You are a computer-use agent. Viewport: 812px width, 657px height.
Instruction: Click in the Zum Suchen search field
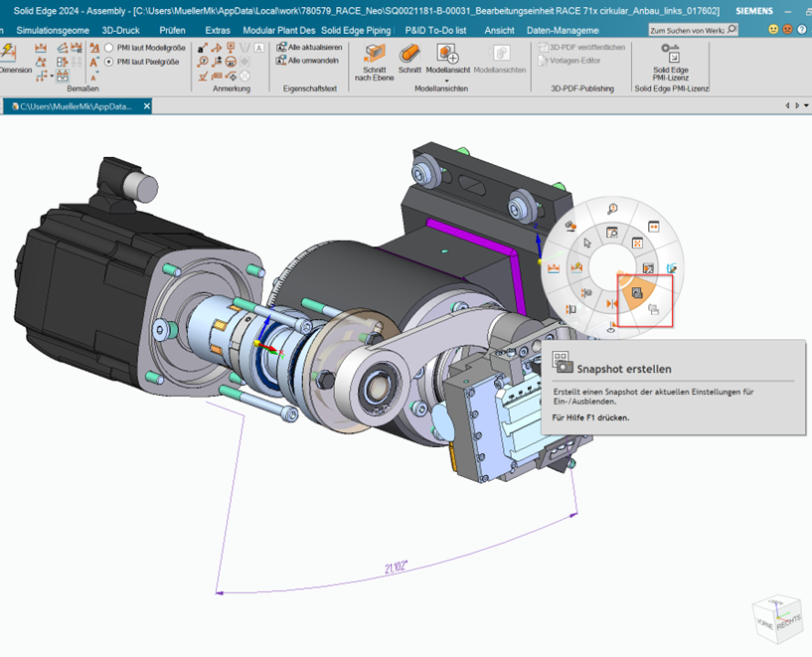tap(687, 30)
